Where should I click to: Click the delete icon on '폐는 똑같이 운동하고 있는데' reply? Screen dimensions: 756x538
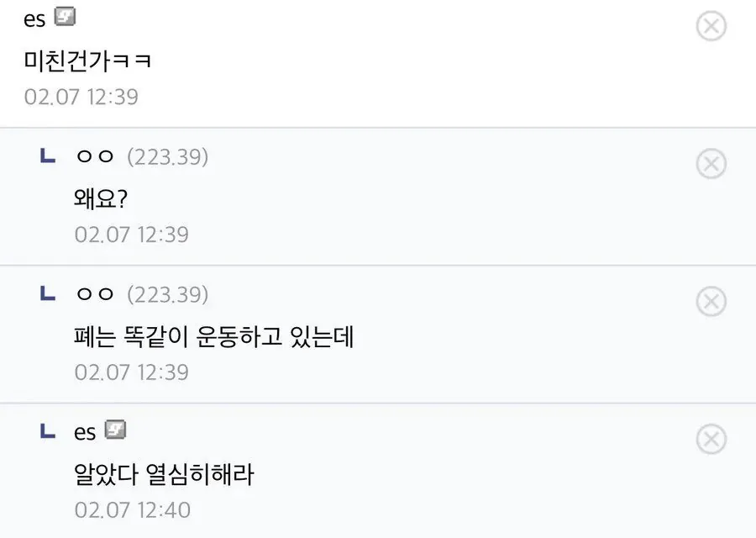pyautogui.click(x=712, y=302)
